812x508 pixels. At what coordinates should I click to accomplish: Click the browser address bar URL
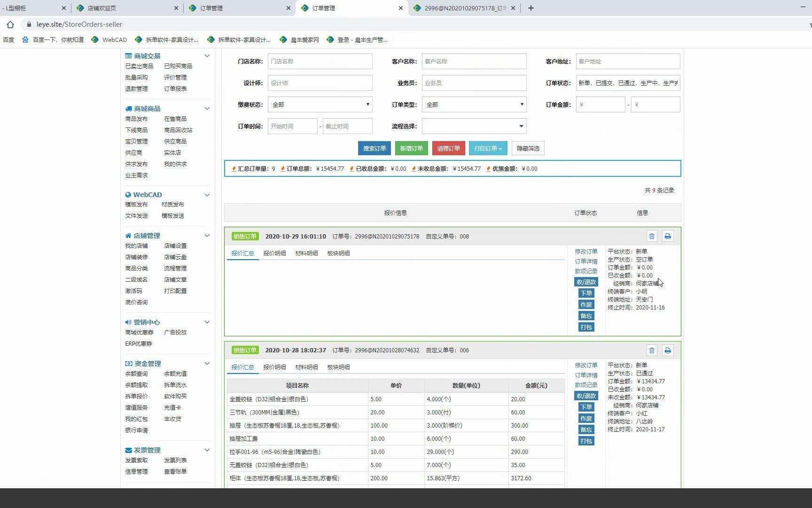coord(79,24)
